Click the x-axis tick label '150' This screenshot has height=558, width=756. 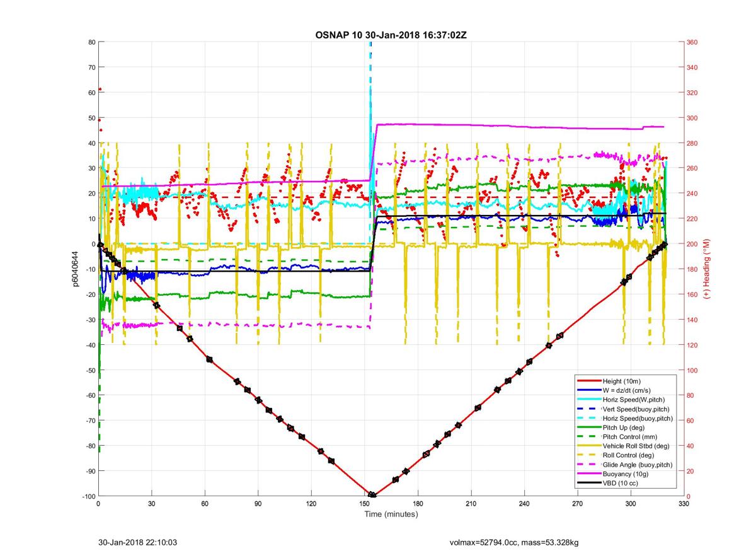point(364,504)
